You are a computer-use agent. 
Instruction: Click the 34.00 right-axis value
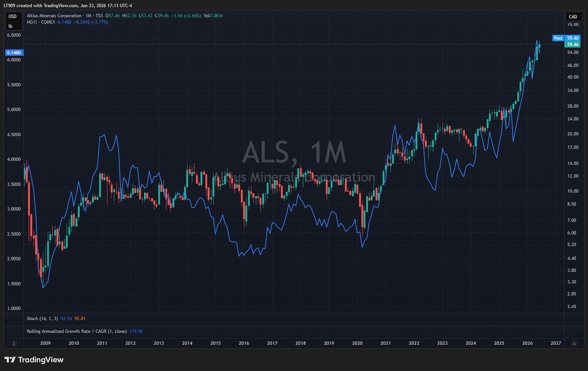[573, 90]
